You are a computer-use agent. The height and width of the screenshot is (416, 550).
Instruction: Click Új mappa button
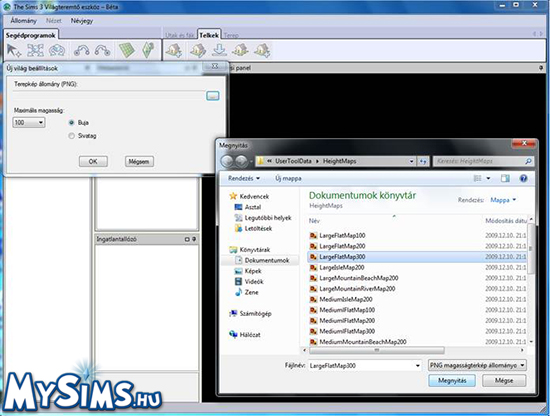click(x=288, y=179)
